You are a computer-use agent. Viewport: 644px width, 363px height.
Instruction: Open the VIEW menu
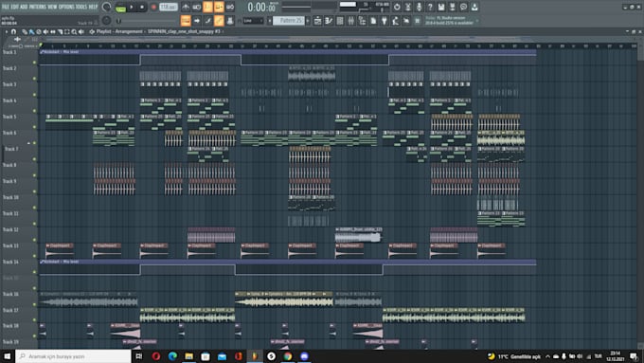pyautogui.click(x=52, y=7)
